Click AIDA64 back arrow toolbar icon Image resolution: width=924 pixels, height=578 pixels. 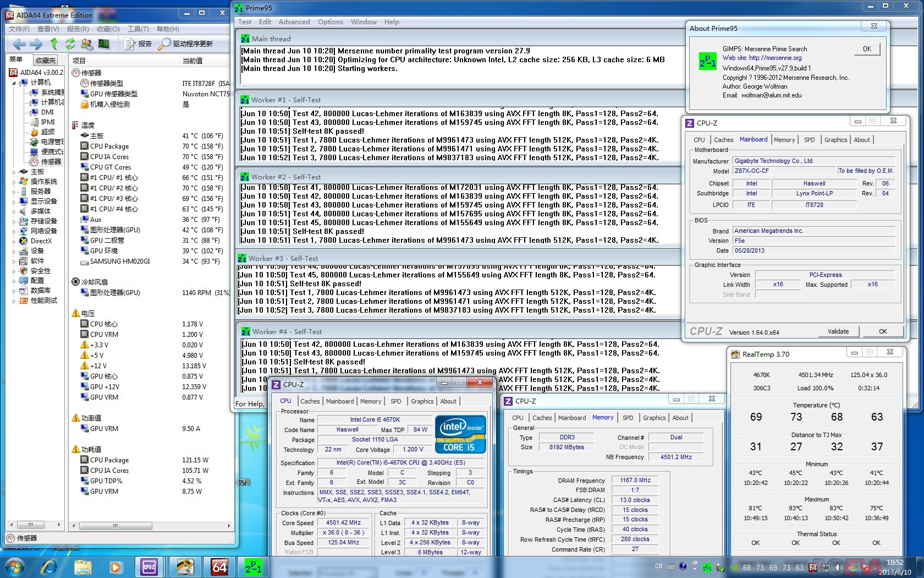[x=19, y=44]
